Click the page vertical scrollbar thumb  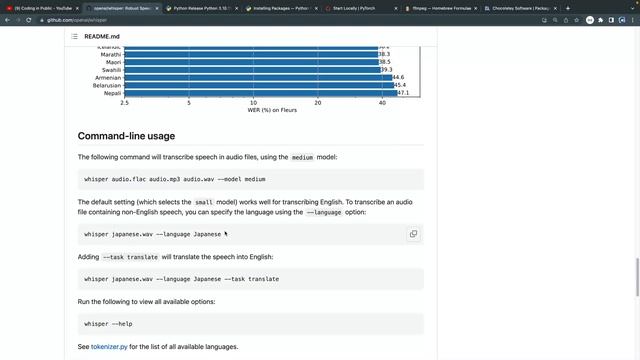click(637, 277)
